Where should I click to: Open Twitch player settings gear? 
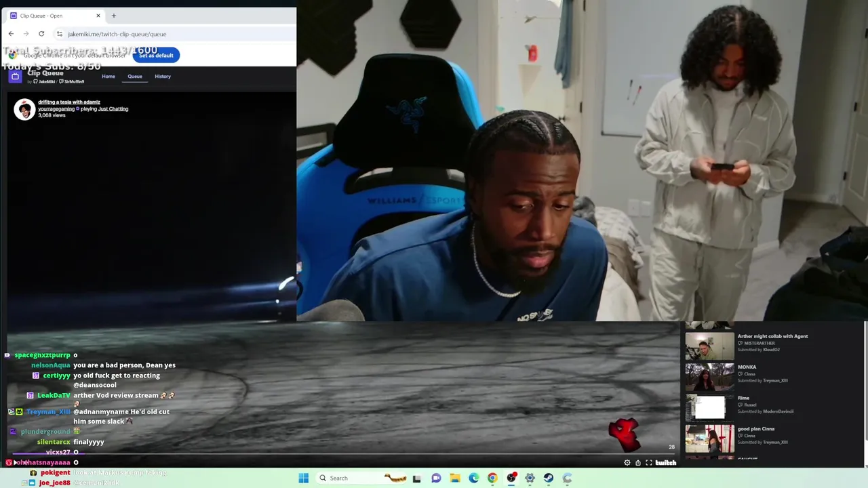(x=627, y=463)
